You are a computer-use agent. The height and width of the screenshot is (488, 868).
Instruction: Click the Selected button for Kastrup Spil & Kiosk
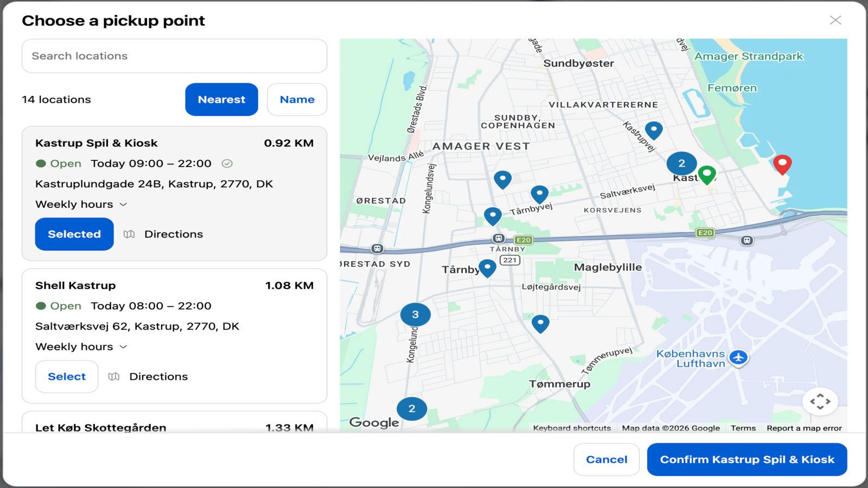(74, 234)
